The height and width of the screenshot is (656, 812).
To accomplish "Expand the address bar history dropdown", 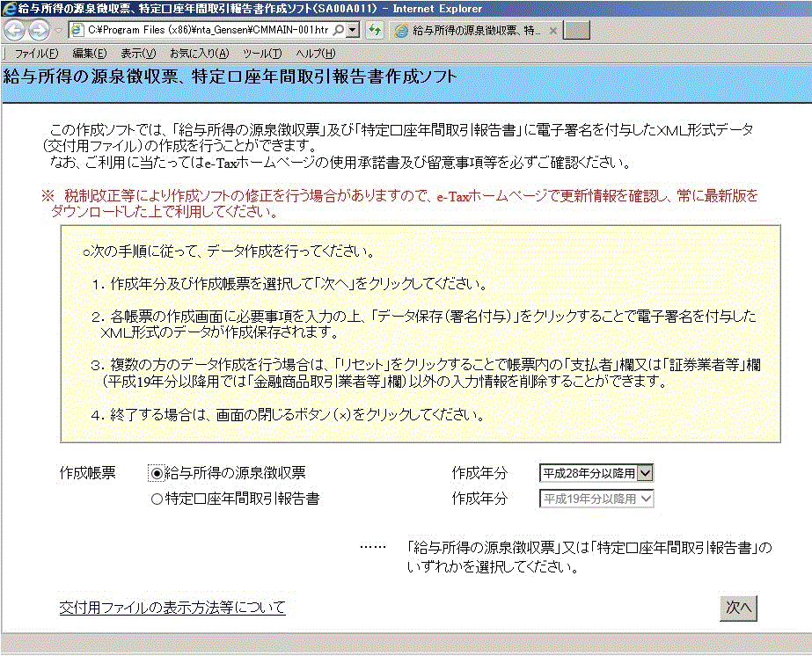I will pyautogui.click(x=353, y=30).
